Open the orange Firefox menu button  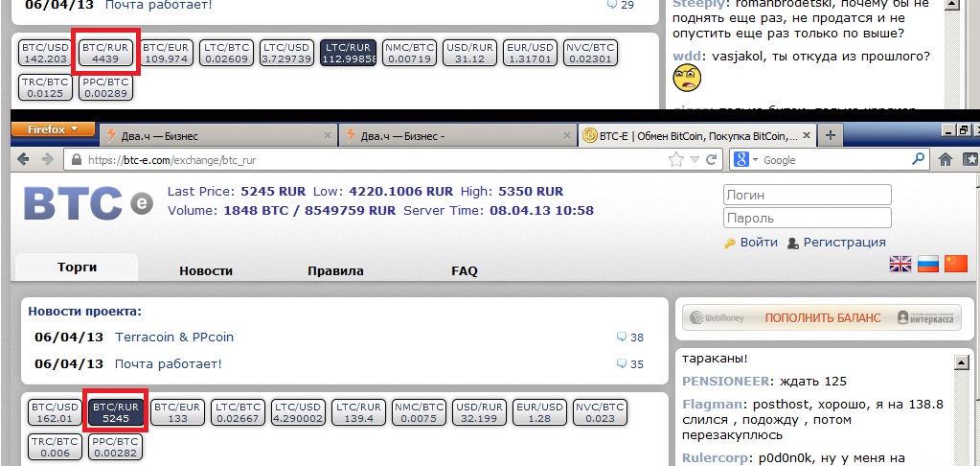[53, 129]
